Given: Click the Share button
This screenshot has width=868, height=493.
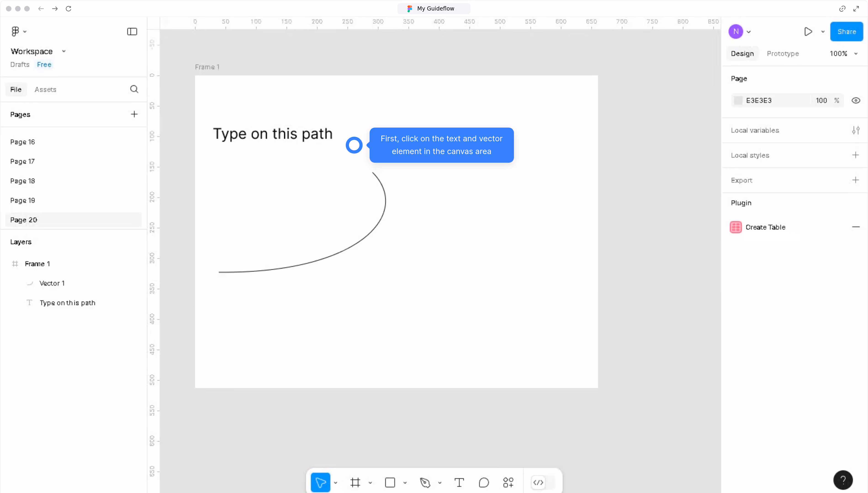Looking at the screenshot, I should [x=847, y=31].
